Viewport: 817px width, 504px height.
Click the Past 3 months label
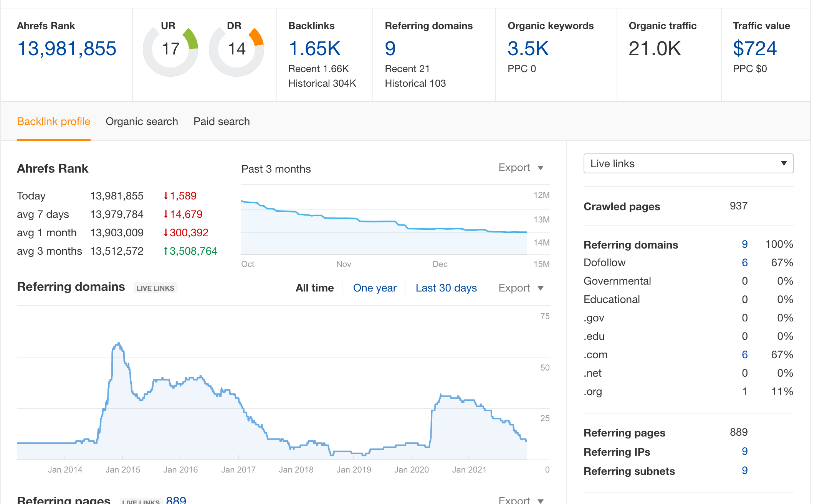pos(276,169)
